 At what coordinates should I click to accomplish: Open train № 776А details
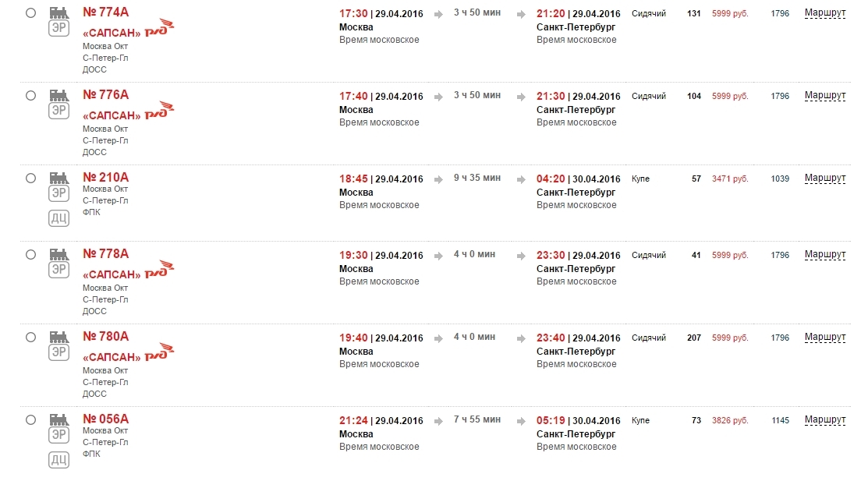[x=105, y=95]
